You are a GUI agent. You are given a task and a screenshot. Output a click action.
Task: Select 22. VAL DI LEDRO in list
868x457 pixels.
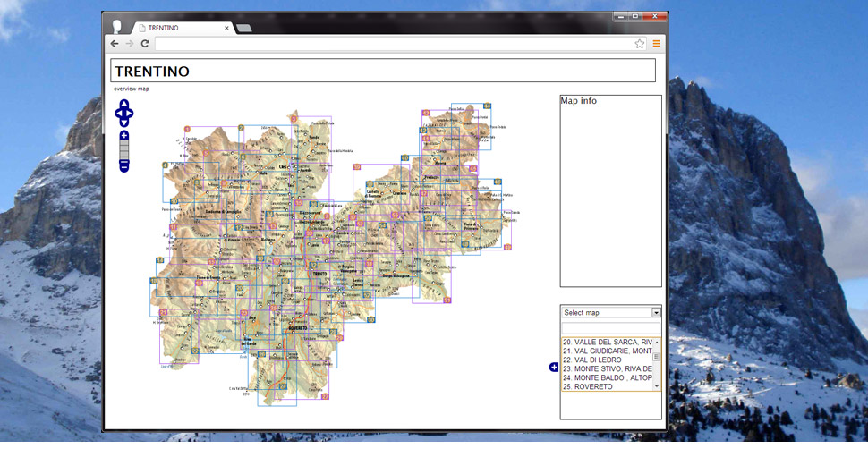[608, 360]
